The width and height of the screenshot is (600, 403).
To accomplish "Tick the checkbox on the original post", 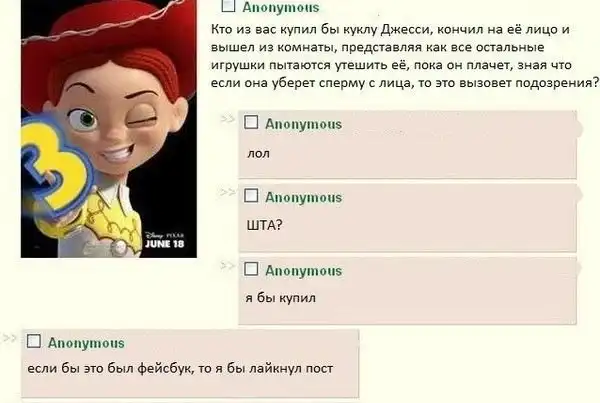I will [x=228, y=5].
